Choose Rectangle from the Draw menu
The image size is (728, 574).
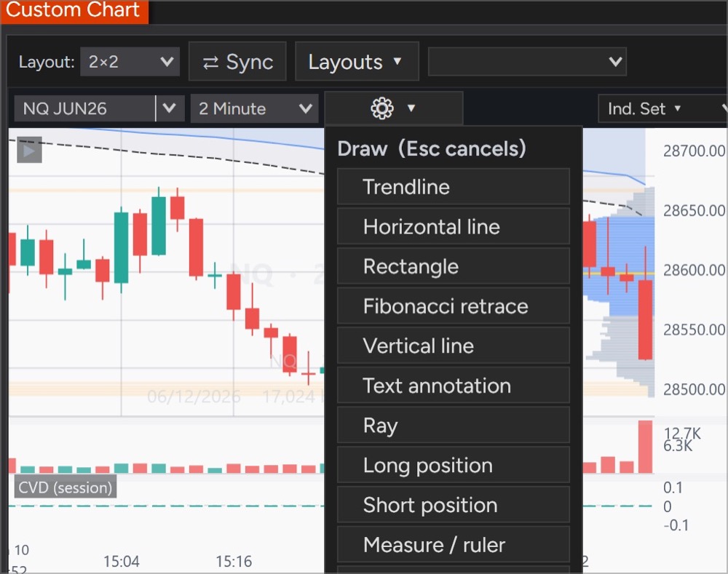453,266
